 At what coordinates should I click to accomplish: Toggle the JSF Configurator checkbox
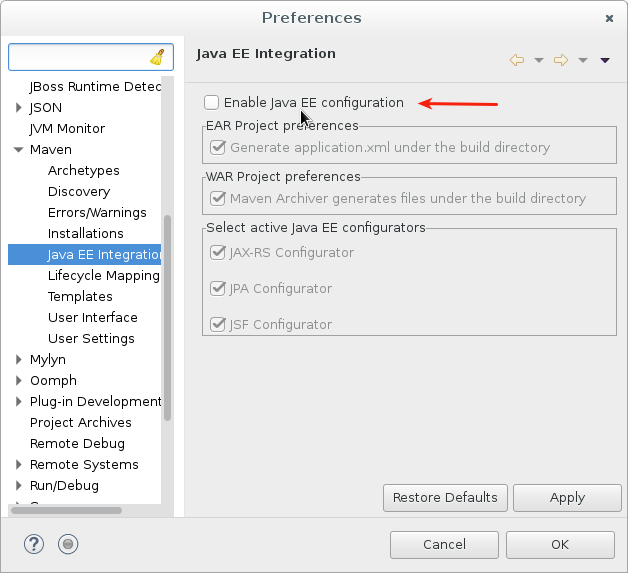(218, 324)
